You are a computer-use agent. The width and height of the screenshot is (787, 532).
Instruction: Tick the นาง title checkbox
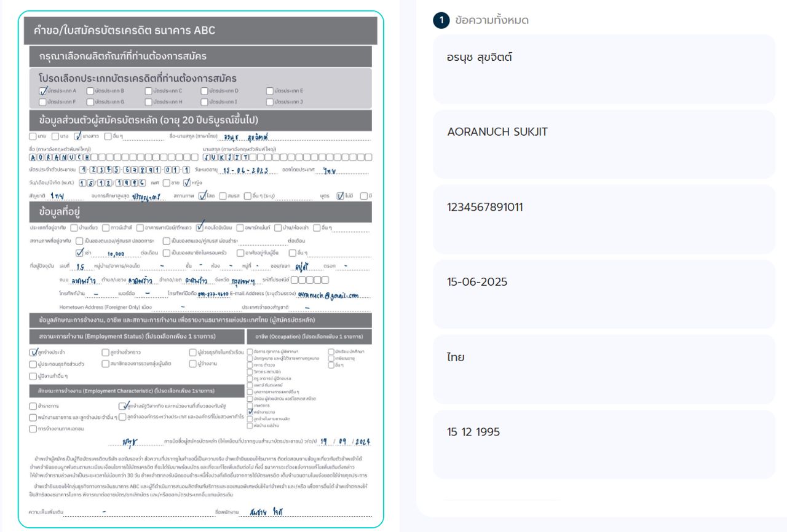coord(55,136)
